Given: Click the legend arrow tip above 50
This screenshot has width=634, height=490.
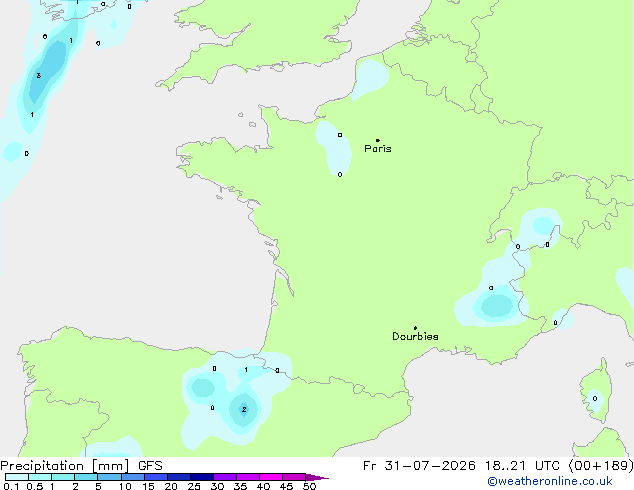Looking at the screenshot, I should pos(317,477).
